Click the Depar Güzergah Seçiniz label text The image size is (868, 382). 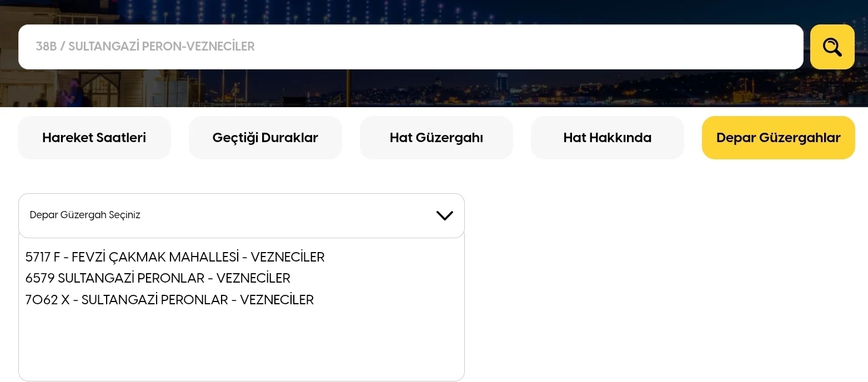[x=85, y=215]
